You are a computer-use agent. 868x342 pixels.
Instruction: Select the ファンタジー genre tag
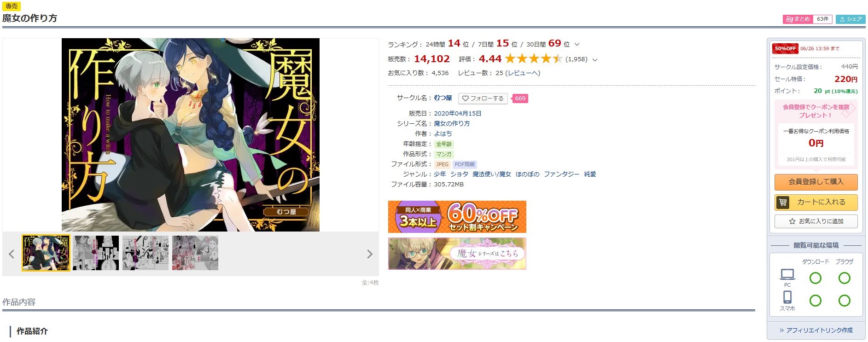pos(561,174)
